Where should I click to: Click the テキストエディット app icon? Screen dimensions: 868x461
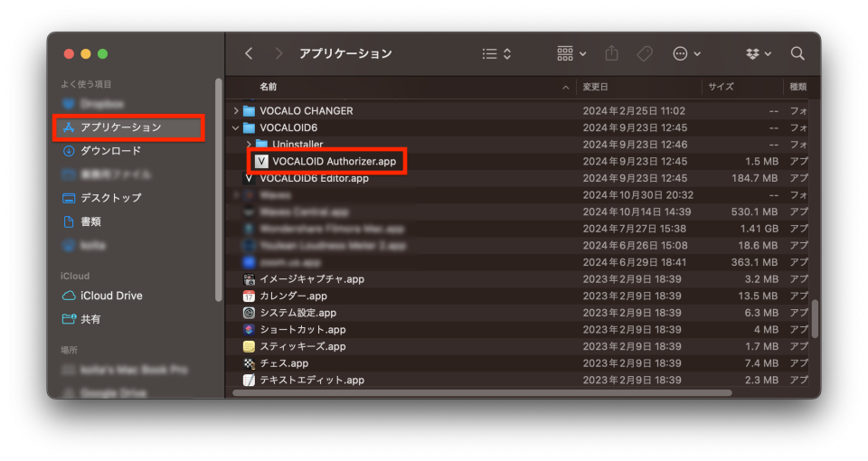250,381
